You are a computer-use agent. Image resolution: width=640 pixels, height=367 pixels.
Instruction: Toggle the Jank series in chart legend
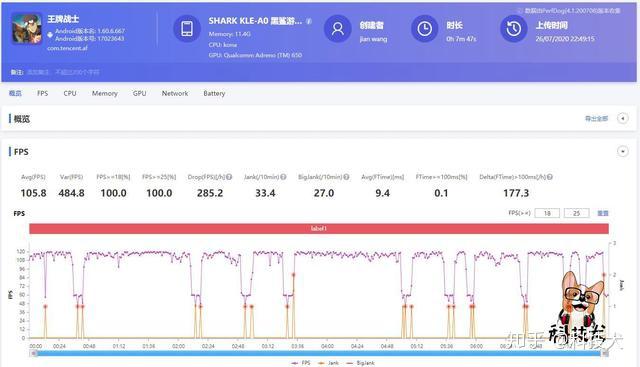coord(329,363)
